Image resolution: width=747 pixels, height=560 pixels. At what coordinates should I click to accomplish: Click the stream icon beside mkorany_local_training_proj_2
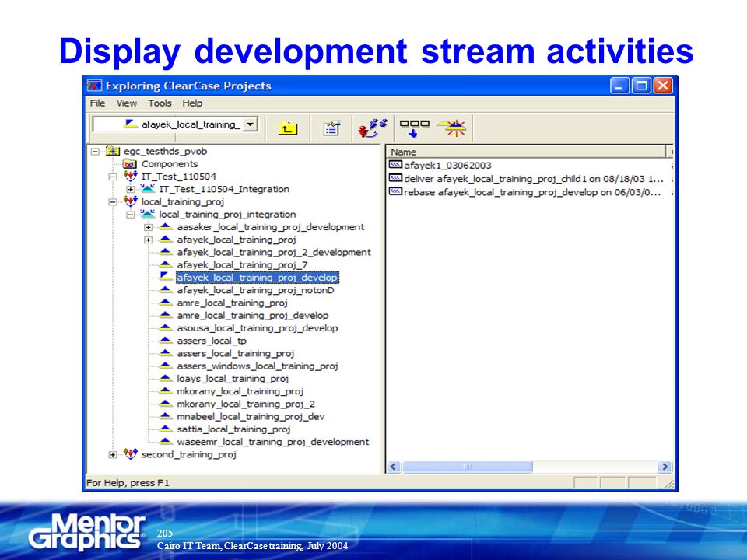pyautogui.click(x=166, y=404)
